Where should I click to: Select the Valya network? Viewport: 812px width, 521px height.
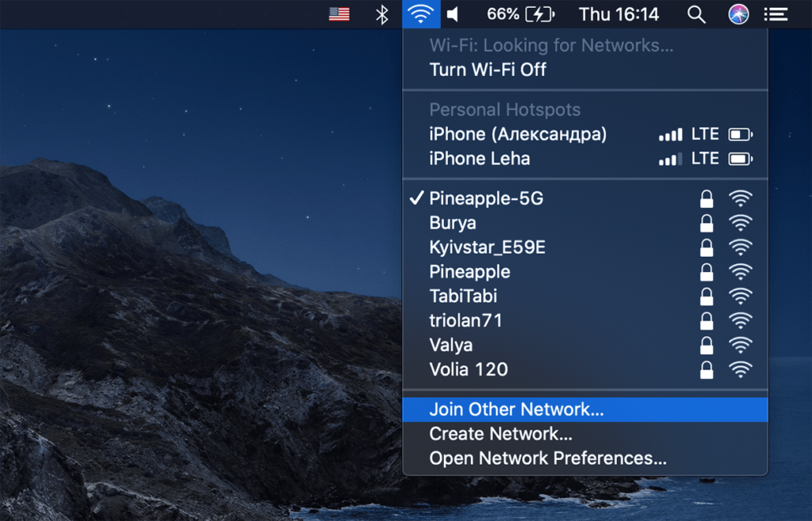tap(450, 345)
